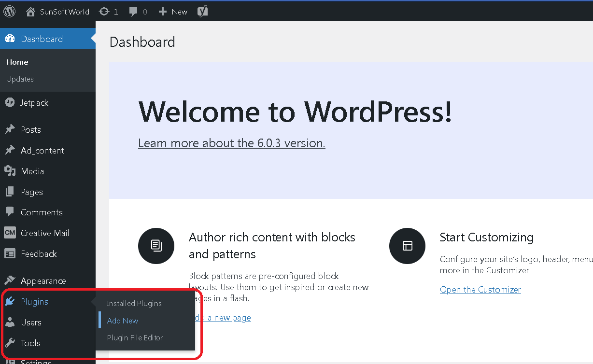The image size is (593, 364).
Task: Click the blocks and patterns circle icon
Action: point(156,246)
